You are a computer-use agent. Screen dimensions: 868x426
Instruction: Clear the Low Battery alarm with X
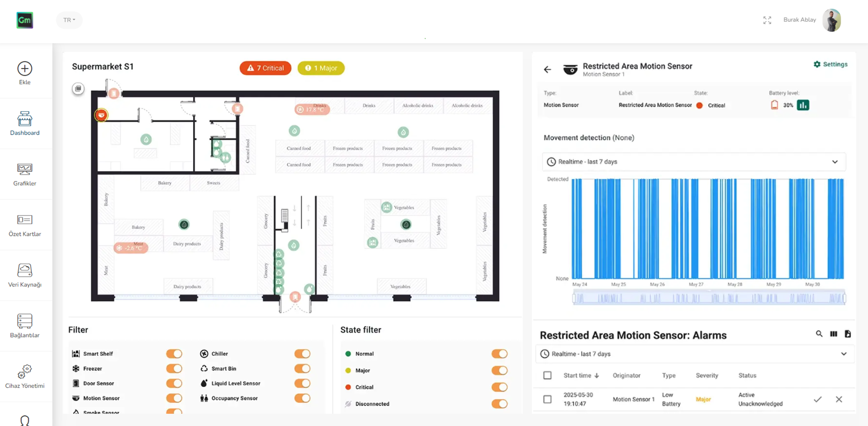pyautogui.click(x=839, y=399)
